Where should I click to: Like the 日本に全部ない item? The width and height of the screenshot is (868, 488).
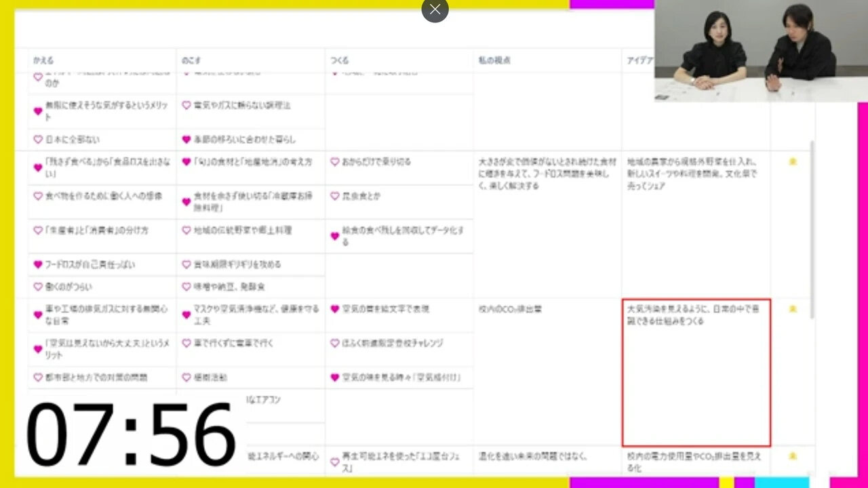point(38,140)
